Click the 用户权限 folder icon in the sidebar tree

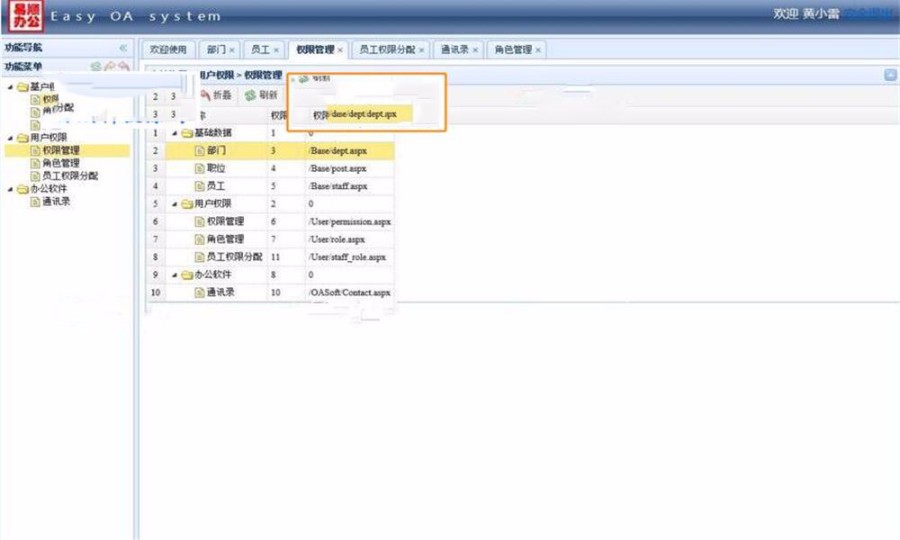point(23,138)
